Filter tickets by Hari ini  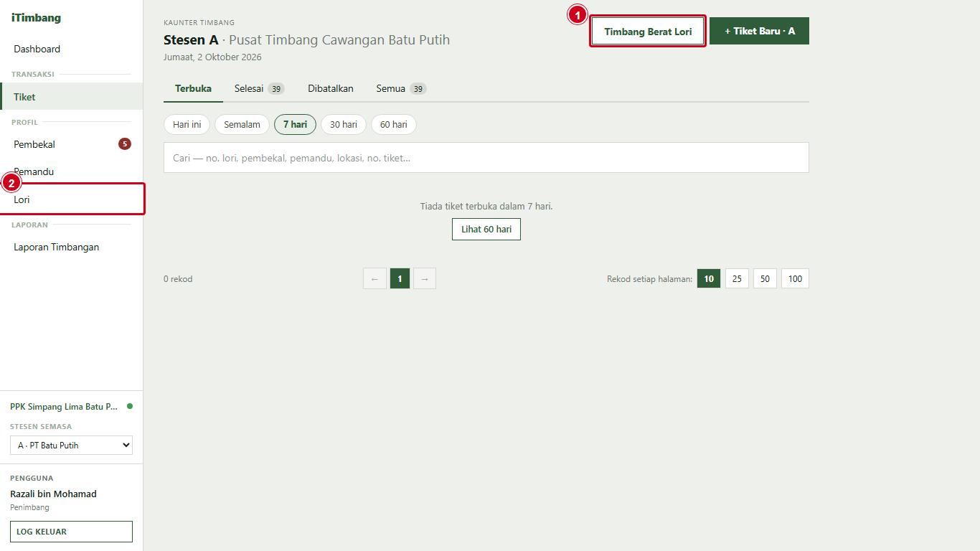[x=187, y=124]
